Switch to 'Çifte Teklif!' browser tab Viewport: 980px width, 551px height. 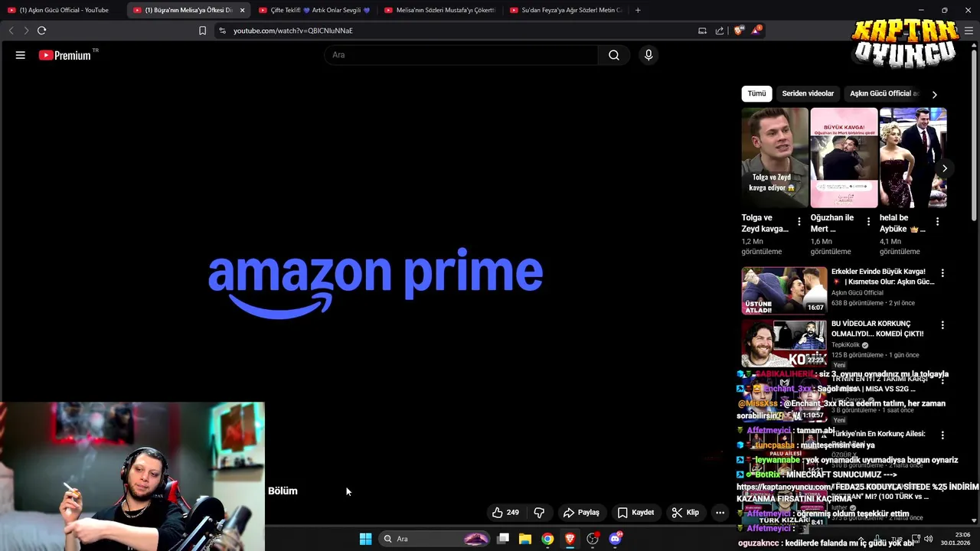point(314,10)
